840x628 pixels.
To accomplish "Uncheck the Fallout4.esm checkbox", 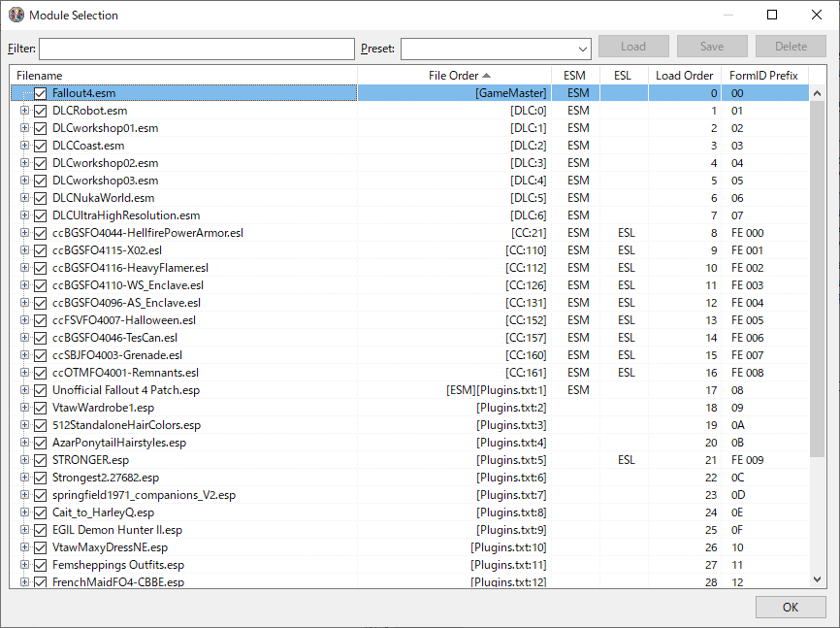I will point(40,93).
